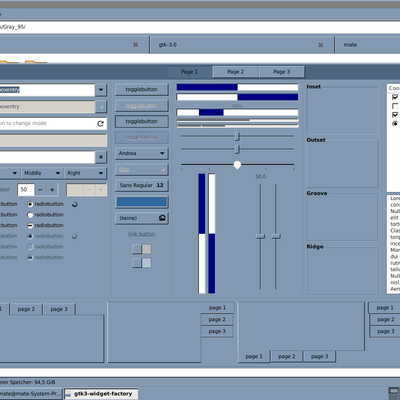The width and height of the screenshot is (400, 400).
Task: Click the right vertical slider handle under 50.0
Action: pos(276,236)
